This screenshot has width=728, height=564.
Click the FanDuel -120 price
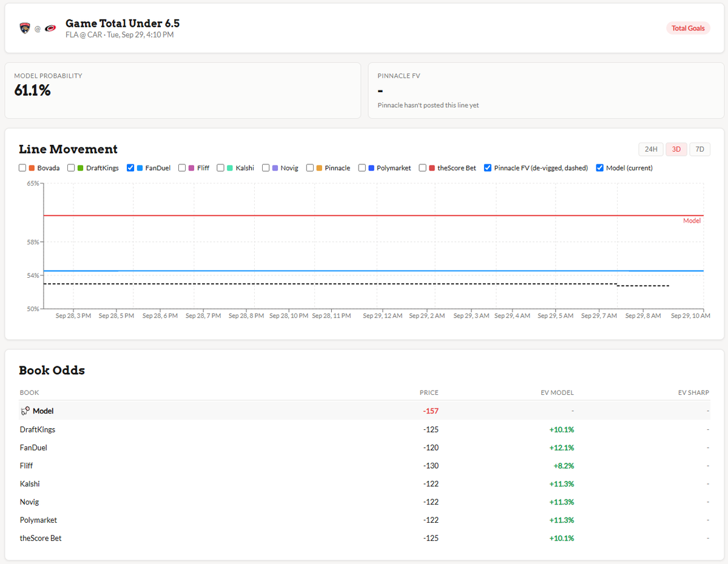tap(431, 448)
